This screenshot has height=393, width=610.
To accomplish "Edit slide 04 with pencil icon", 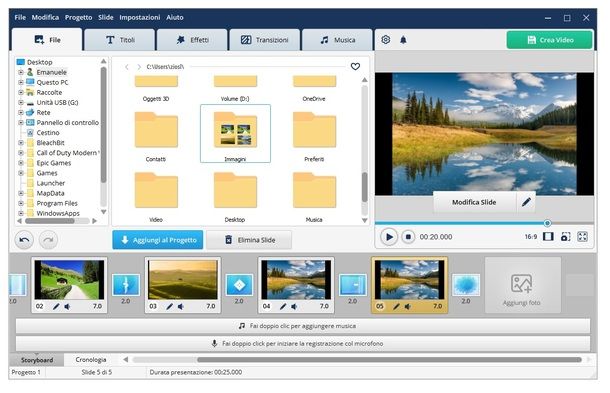I will pos(283,307).
